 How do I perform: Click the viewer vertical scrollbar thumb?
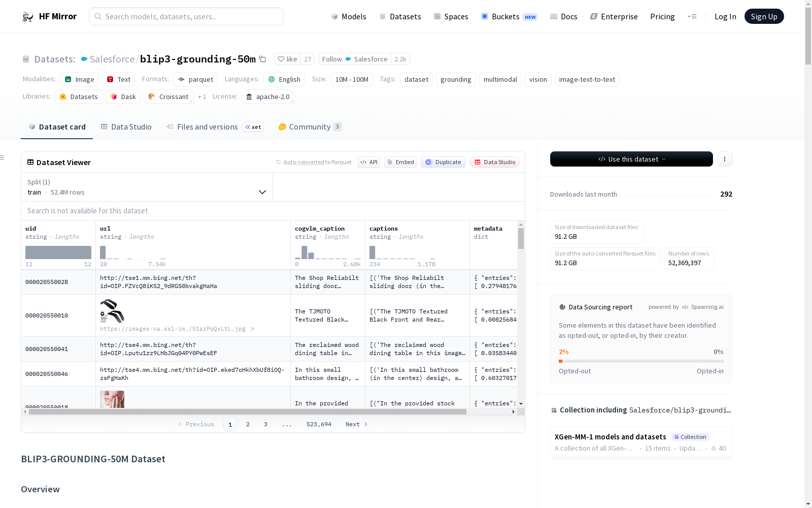tap(521, 238)
